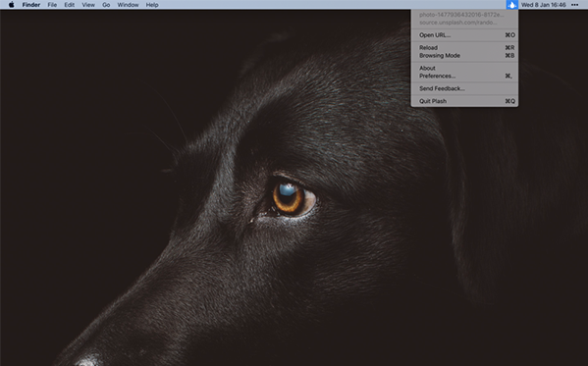The height and width of the screenshot is (366, 588).
Task: Click the photo filename entry in menu
Action: 461,15
